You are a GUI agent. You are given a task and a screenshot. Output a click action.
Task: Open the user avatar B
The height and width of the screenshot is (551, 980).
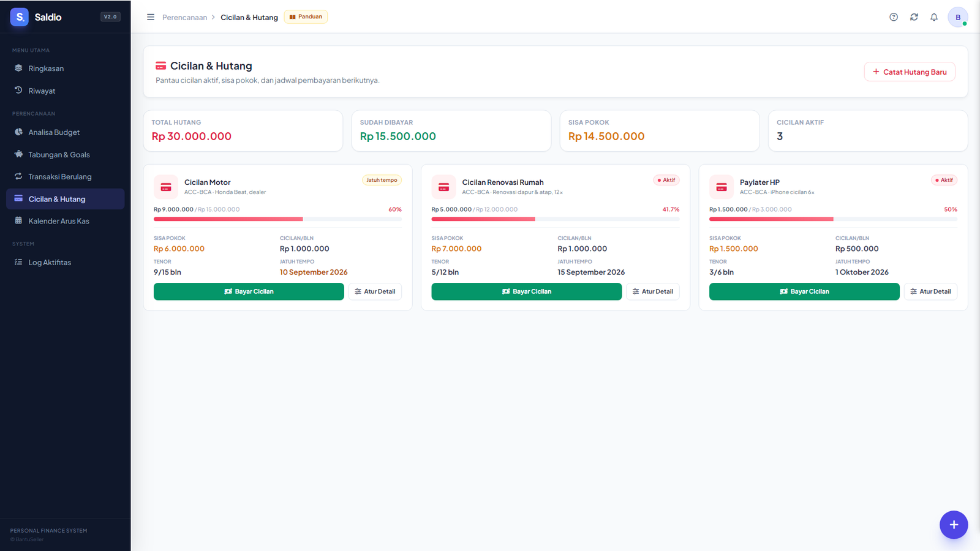pos(958,17)
